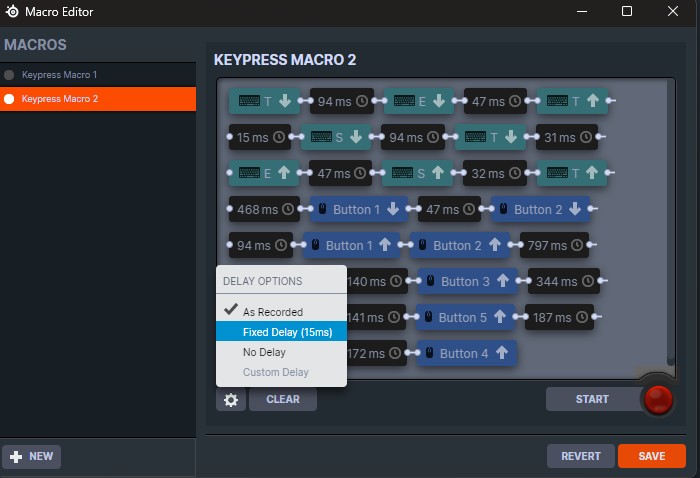
Task: Click the CLEAR button
Action: (x=282, y=399)
